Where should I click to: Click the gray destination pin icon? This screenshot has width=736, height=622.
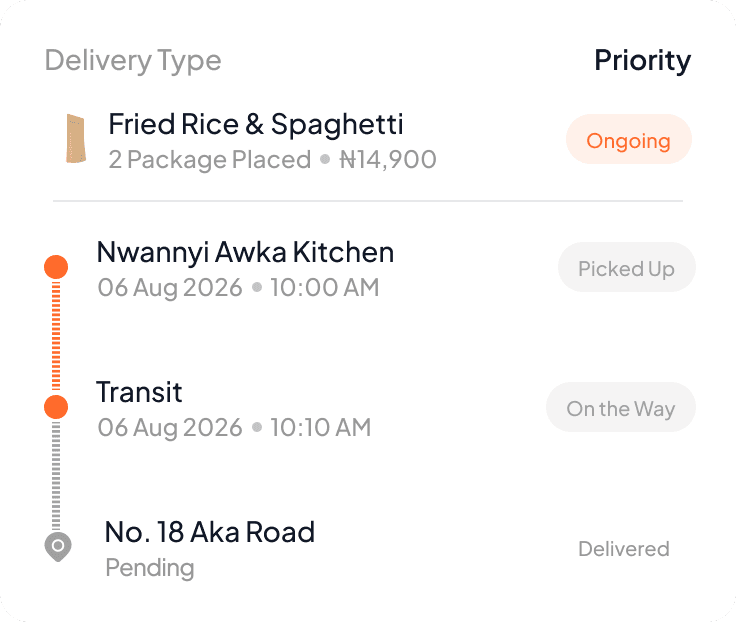click(58, 547)
